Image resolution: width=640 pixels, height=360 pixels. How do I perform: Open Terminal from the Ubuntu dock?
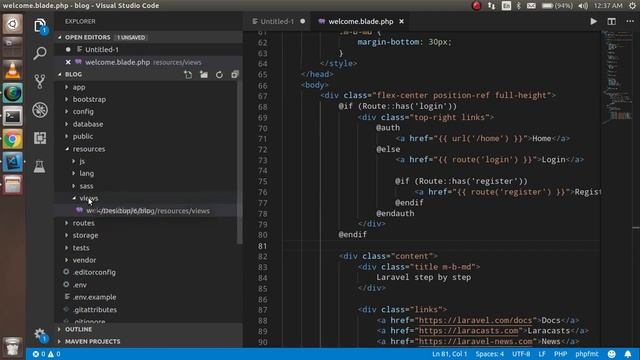(13, 116)
